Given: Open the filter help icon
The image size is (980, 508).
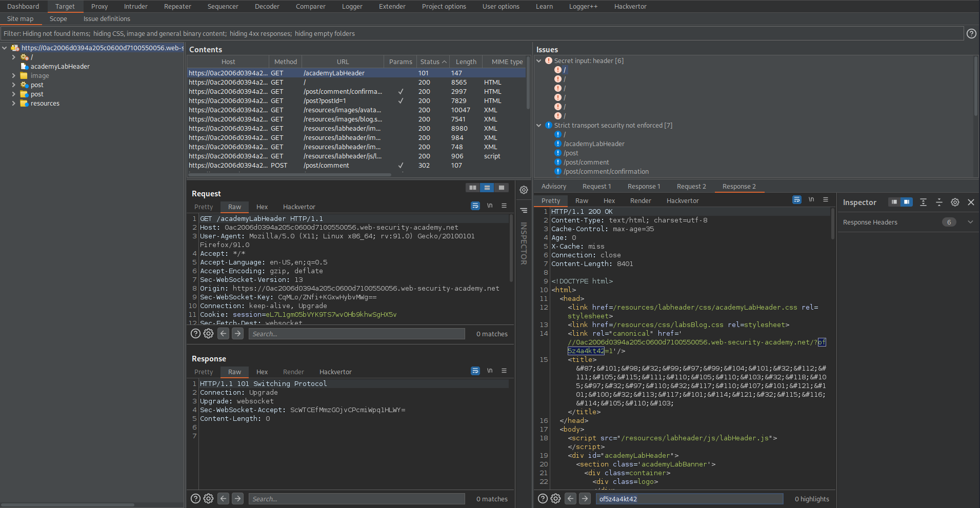Looking at the screenshot, I should [x=971, y=33].
